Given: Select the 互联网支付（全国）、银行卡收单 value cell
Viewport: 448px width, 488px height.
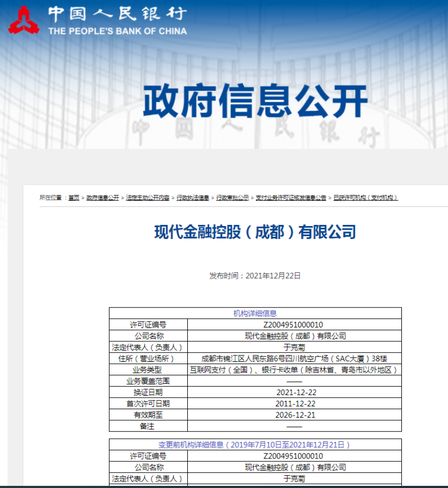Looking at the screenshot, I should coord(295,370).
